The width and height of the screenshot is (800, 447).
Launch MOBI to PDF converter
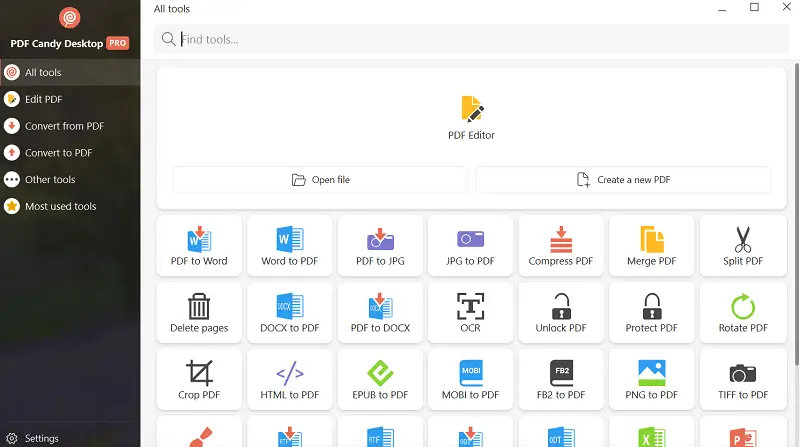tap(470, 379)
